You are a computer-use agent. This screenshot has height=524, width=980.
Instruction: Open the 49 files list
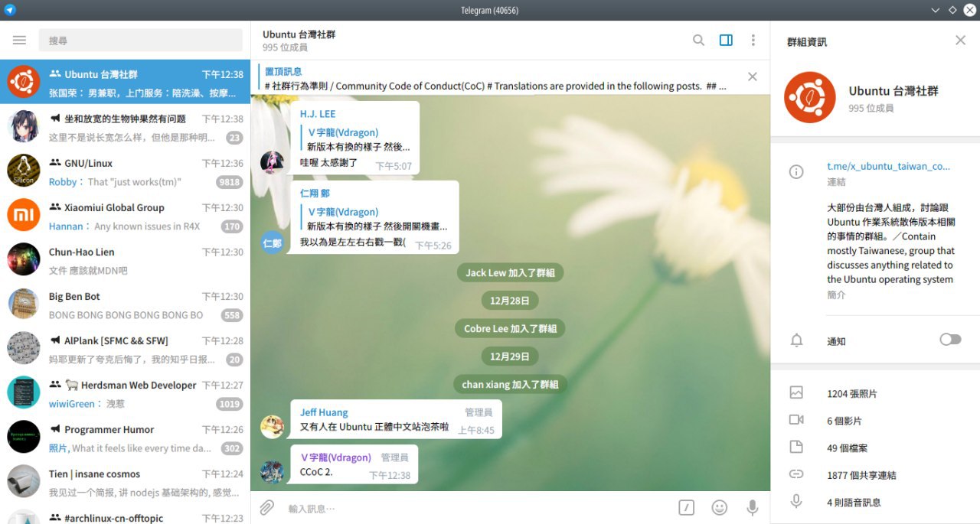click(x=875, y=448)
